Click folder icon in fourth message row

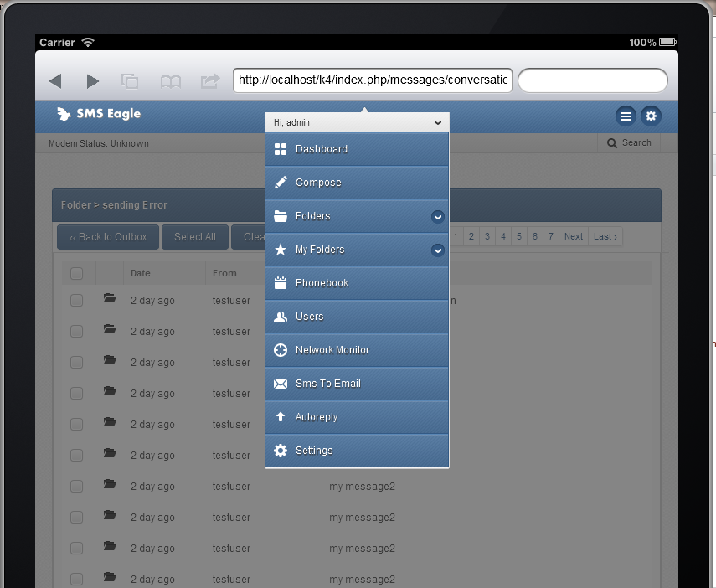pos(110,391)
